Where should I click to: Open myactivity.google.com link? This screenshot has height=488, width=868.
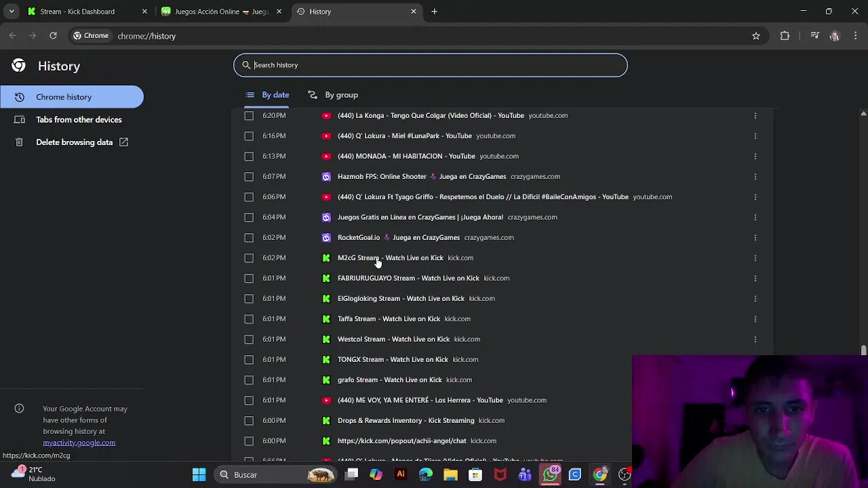[79, 443]
